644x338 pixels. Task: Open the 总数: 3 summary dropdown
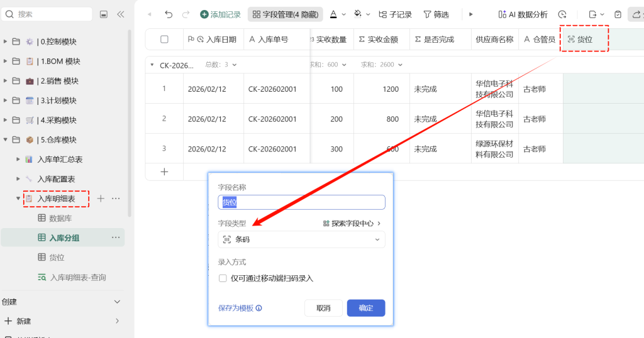221,65
